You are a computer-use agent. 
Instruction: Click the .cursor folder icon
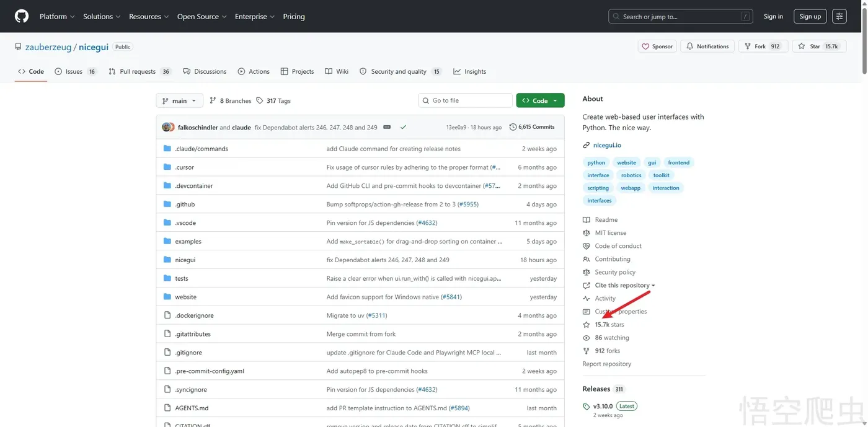[x=167, y=167]
